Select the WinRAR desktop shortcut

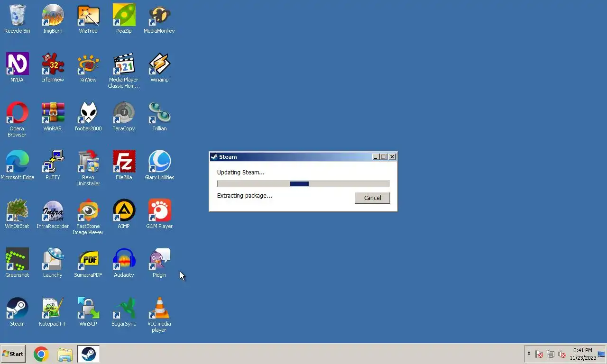(x=53, y=117)
